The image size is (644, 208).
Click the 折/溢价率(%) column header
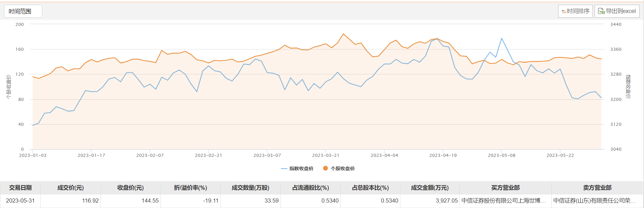(x=190, y=188)
